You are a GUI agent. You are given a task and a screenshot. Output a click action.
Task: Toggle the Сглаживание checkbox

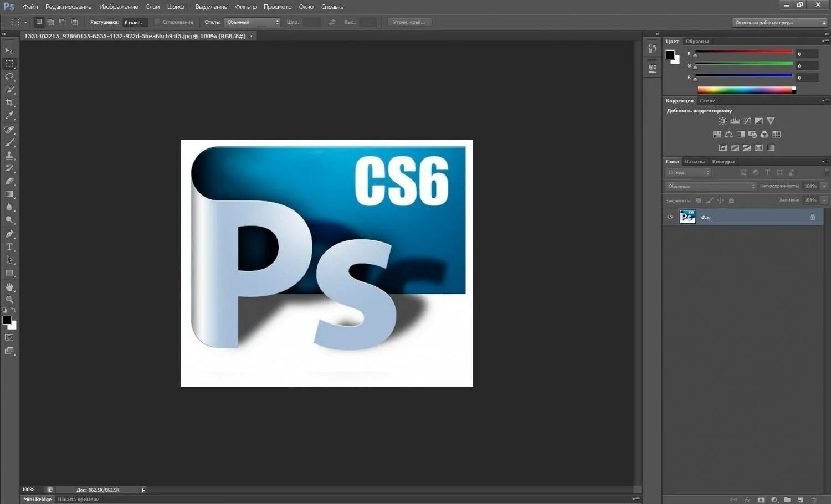(x=157, y=22)
